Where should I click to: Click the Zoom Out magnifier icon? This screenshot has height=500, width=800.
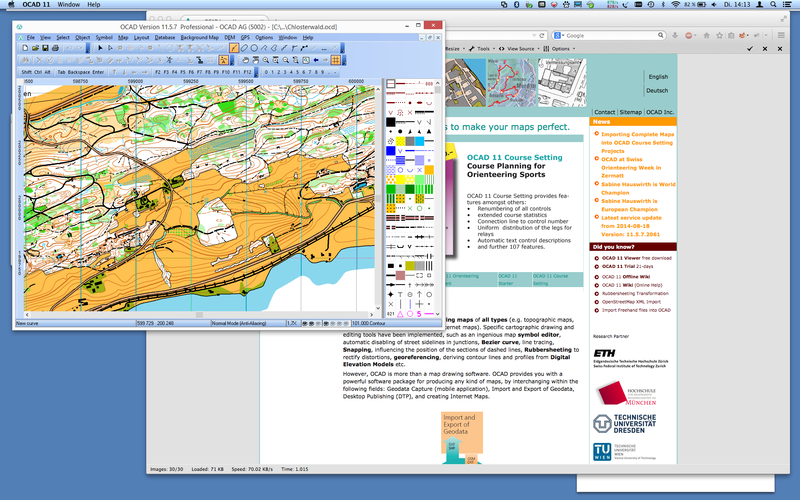286,60
